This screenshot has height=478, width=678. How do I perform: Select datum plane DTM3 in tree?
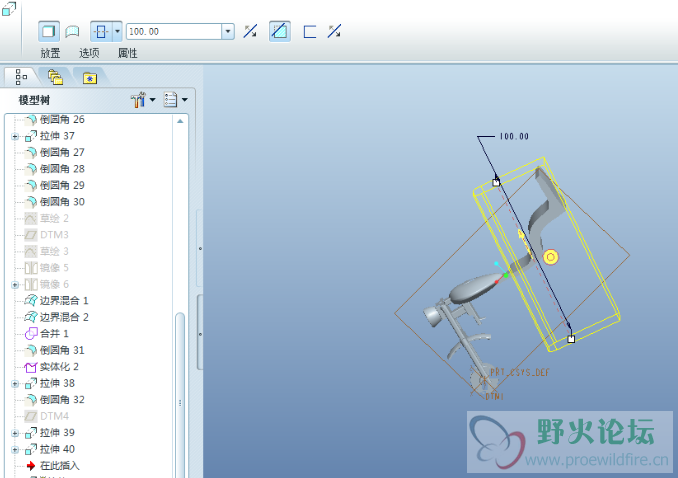54,234
